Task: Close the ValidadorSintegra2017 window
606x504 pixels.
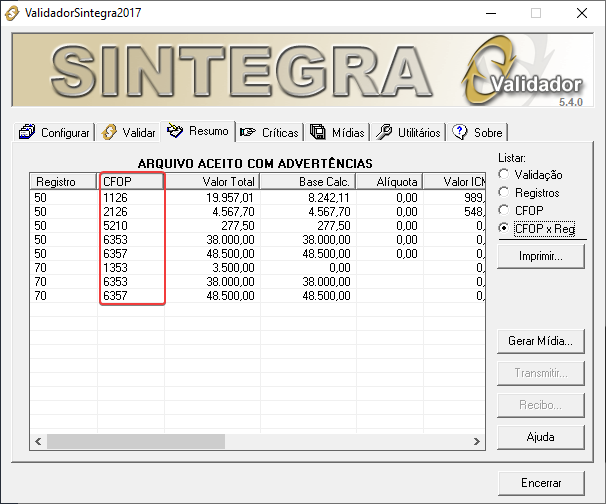Action: [582, 13]
